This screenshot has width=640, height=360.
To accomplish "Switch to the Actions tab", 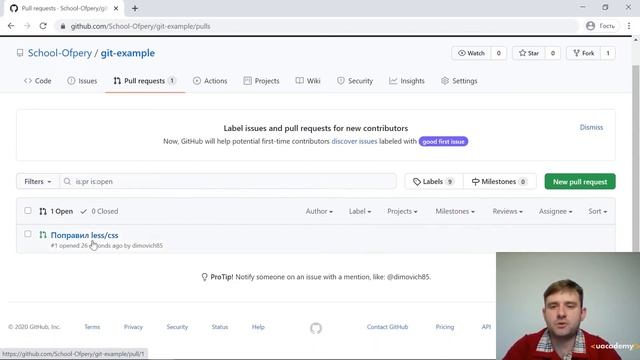I will pos(210,81).
